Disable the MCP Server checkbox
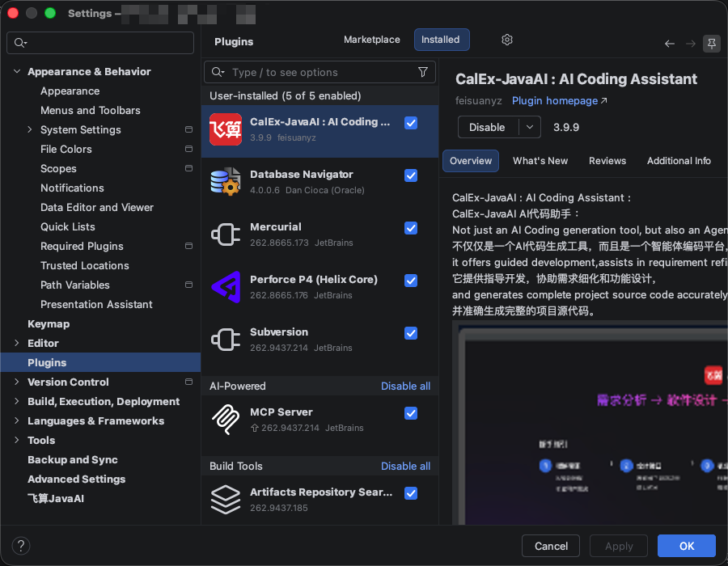 point(411,413)
